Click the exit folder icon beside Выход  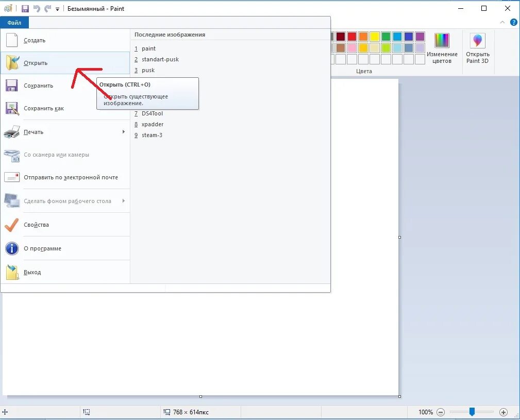pos(12,272)
